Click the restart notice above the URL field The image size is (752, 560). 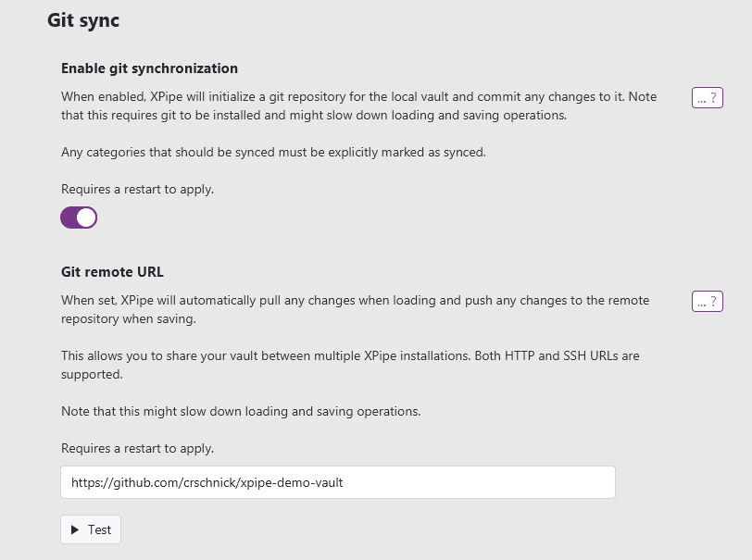137,448
